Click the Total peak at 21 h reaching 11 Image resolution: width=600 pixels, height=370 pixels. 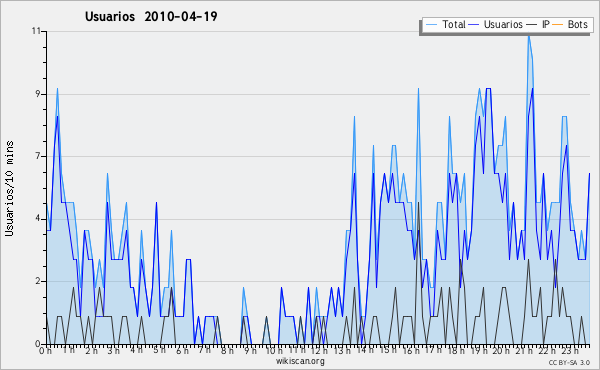click(529, 35)
